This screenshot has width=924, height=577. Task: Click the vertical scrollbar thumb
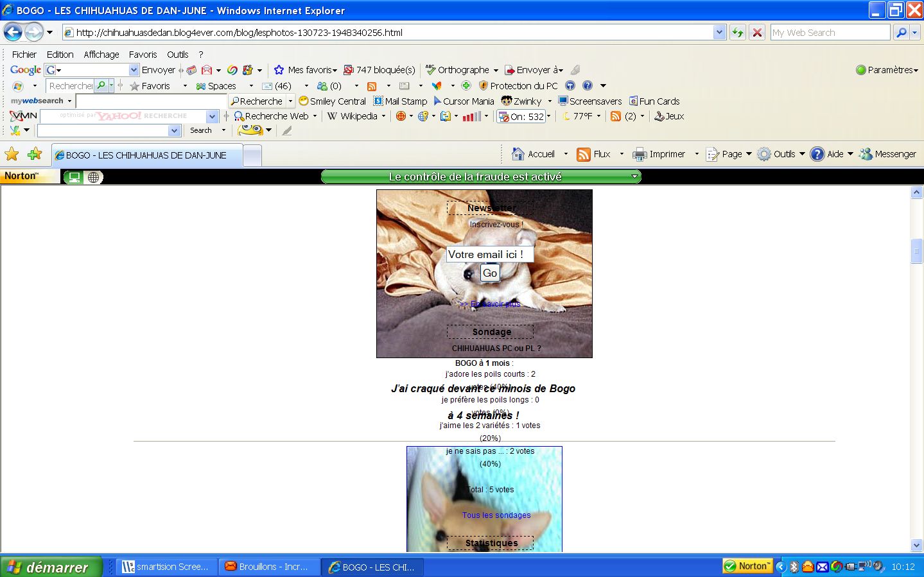(916, 251)
